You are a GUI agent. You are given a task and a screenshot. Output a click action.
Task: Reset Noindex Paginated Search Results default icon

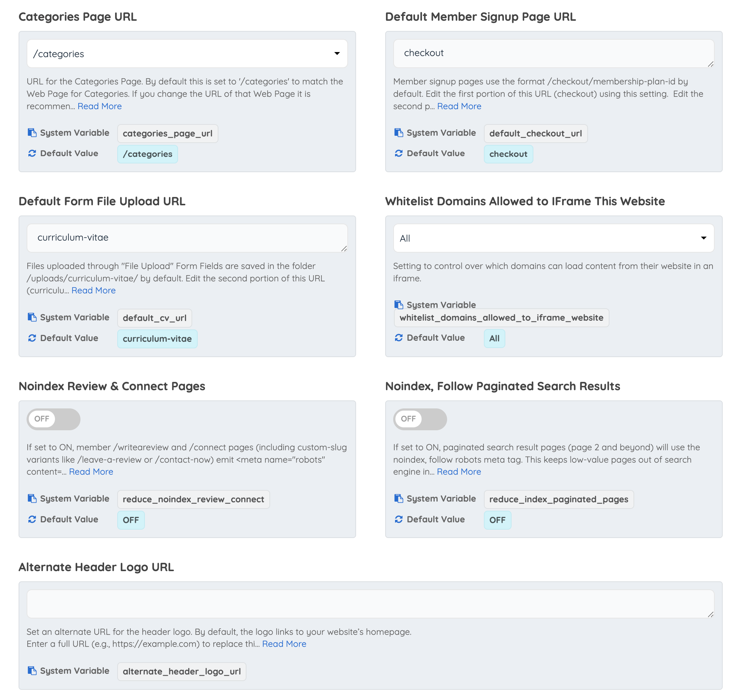coord(399,519)
